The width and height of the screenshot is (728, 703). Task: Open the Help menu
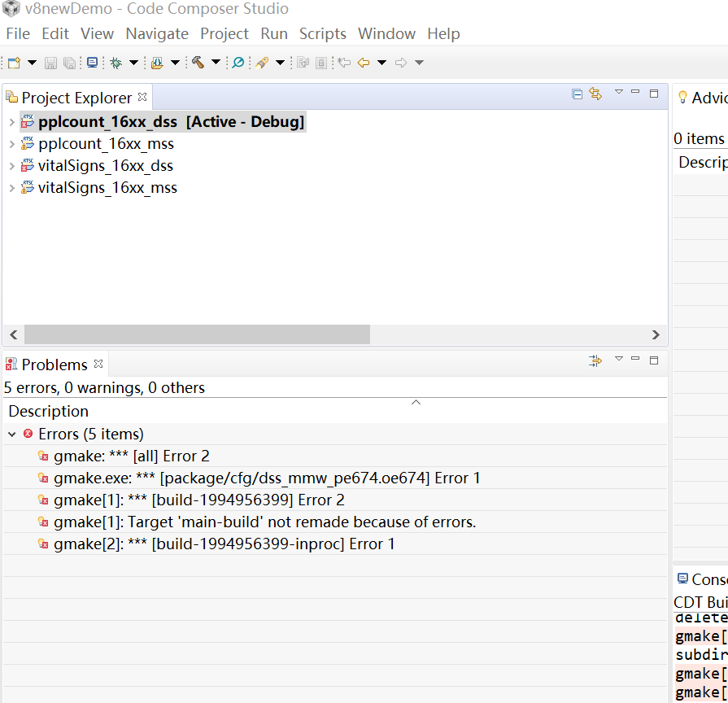[x=443, y=34]
